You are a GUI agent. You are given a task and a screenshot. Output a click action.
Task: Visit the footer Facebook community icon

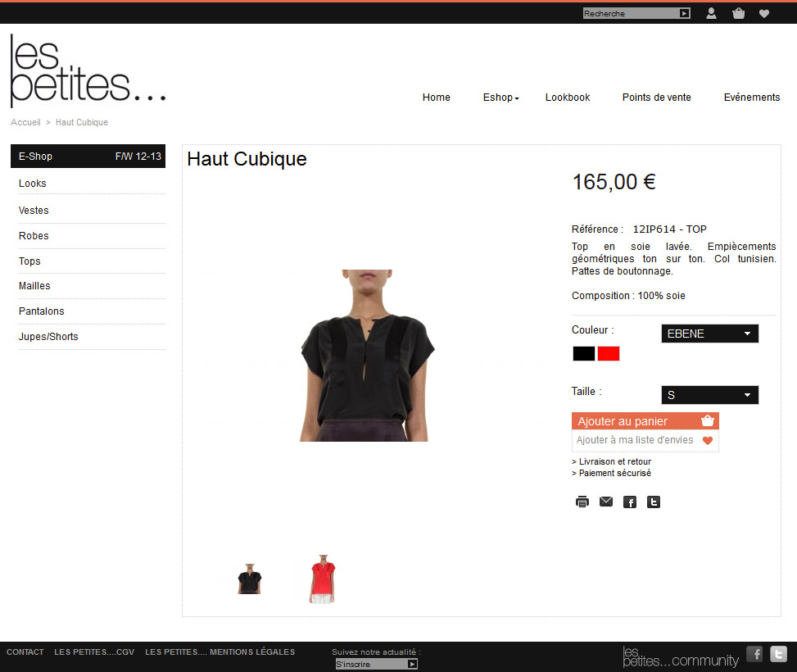click(754, 654)
